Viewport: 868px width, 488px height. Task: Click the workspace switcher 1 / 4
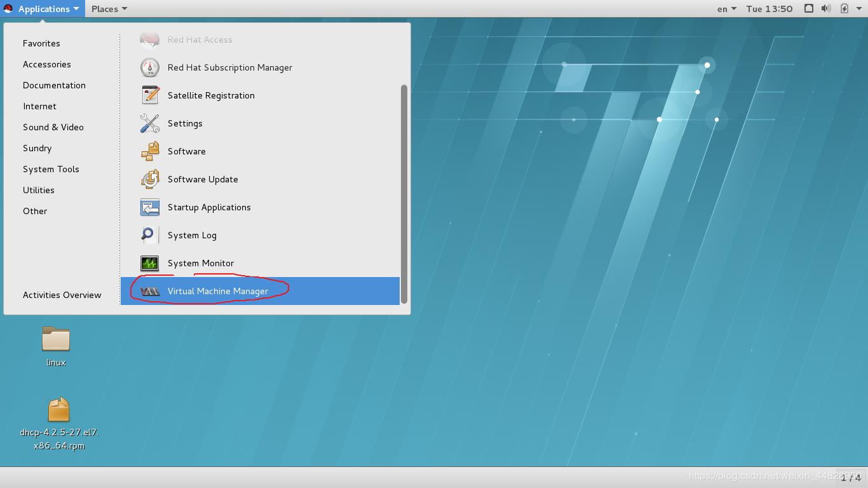851,477
